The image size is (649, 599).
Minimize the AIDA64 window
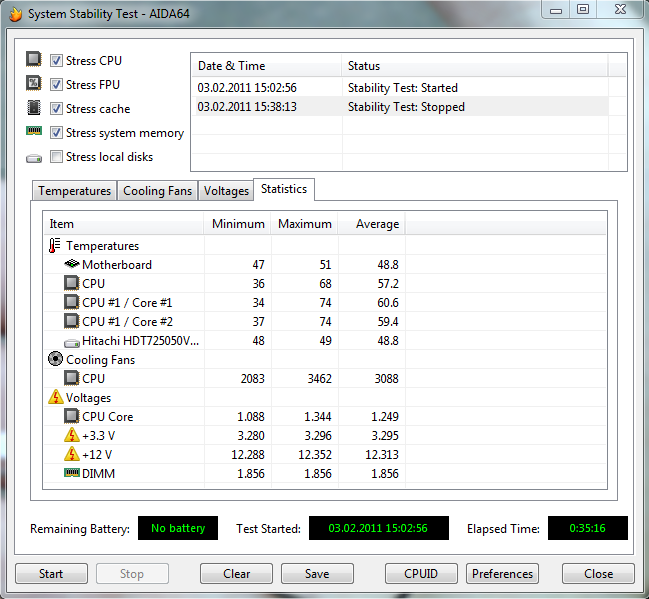[556, 10]
